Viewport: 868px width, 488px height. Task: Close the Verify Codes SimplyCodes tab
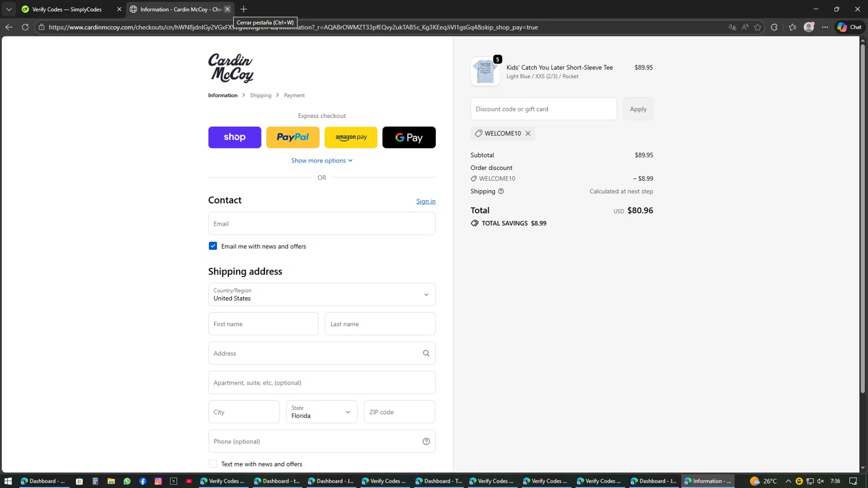click(x=119, y=9)
